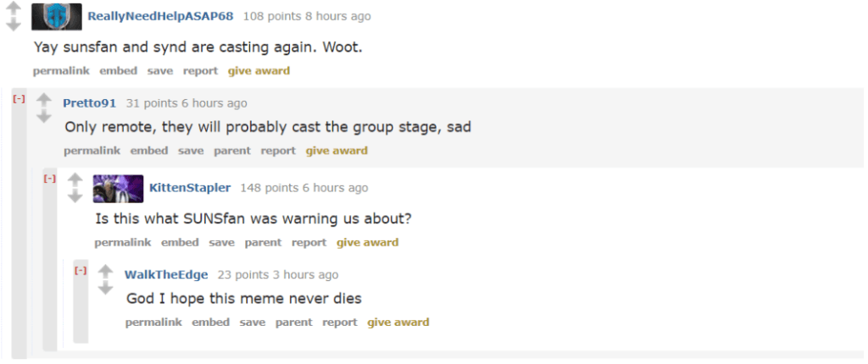Image resolution: width=868 pixels, height=364 pixels.
Task: Open ReallyNeedHelpASAP68's user profile
Action: 161,17
